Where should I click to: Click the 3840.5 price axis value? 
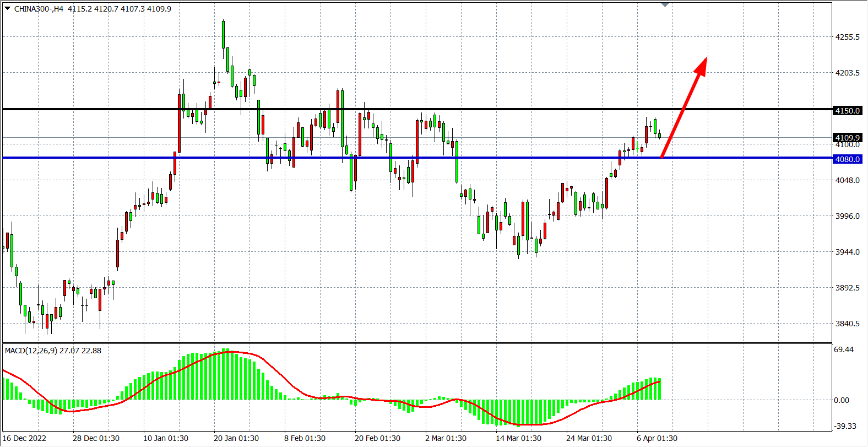[x=847, y=324]
